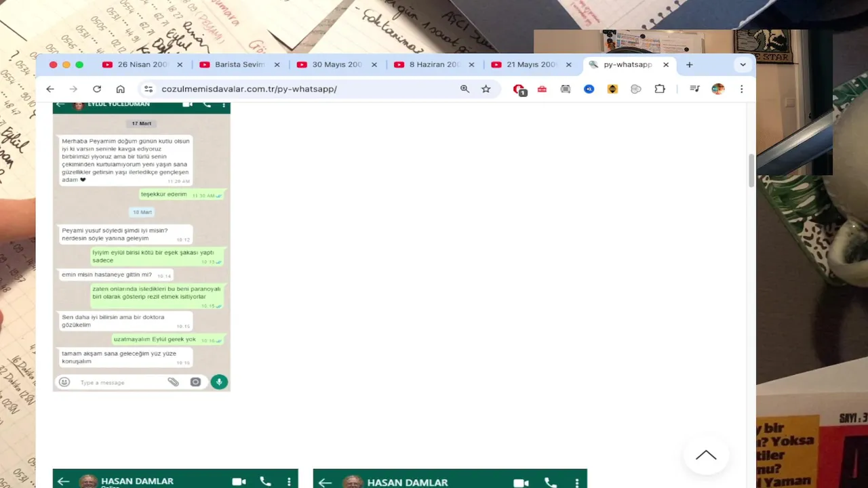
Task: Open the red toolbox extension
Action: click(x=542, y=89)
